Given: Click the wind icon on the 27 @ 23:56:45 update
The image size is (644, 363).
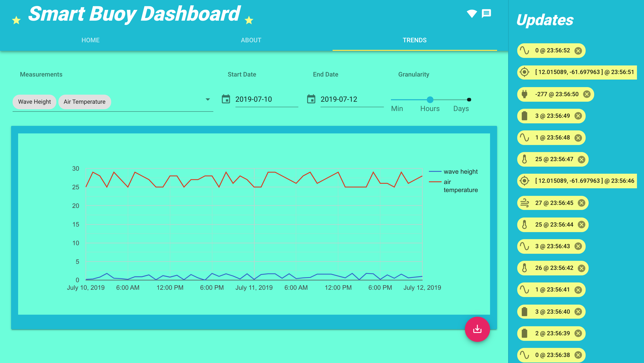Looking at the screenshot, I should [525, 203].
